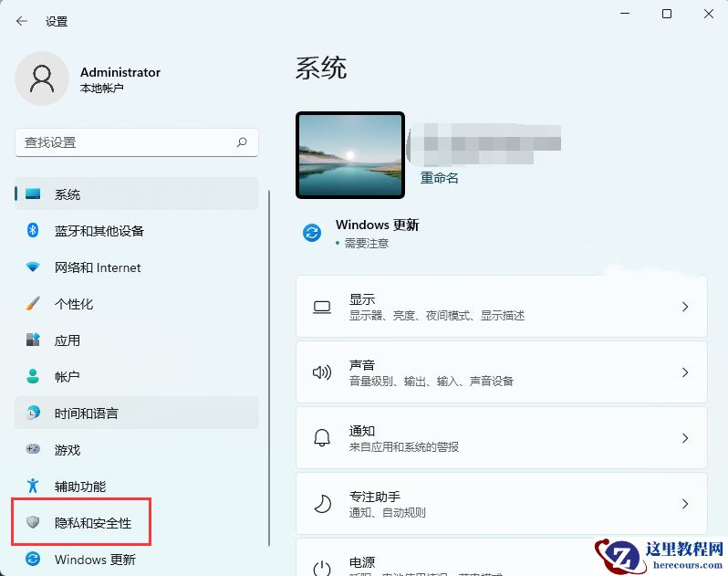Click the accessibility figure icon for 辅助功能
This screenshot has height=576, width=728.
33,486
